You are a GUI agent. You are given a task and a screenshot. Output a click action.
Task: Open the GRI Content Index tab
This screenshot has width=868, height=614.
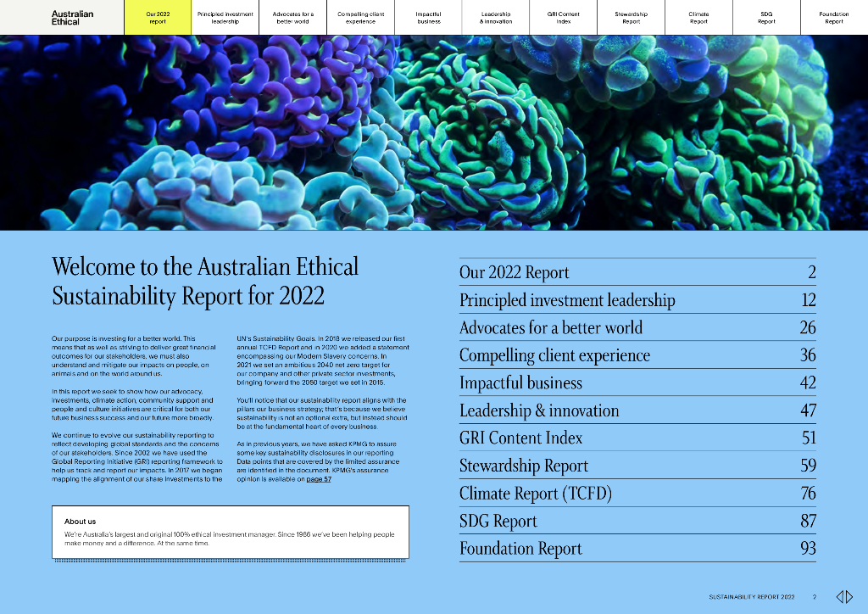click(564, 18)
